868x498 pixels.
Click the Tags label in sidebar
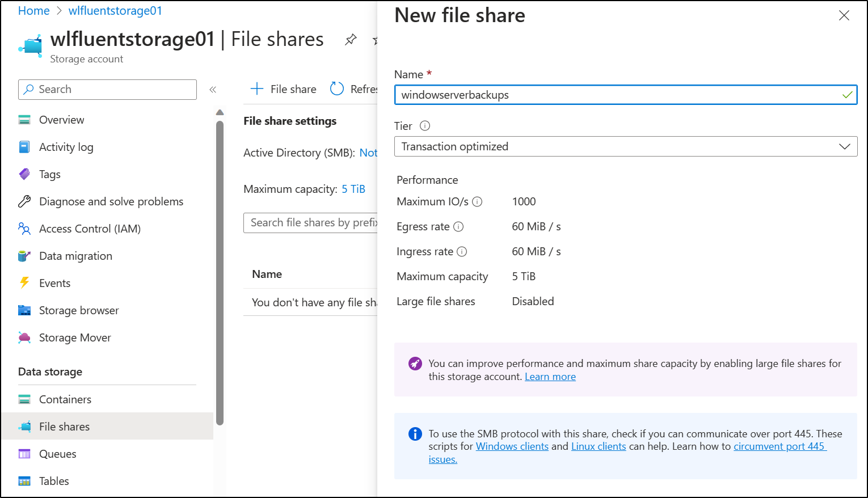(50, 174)
